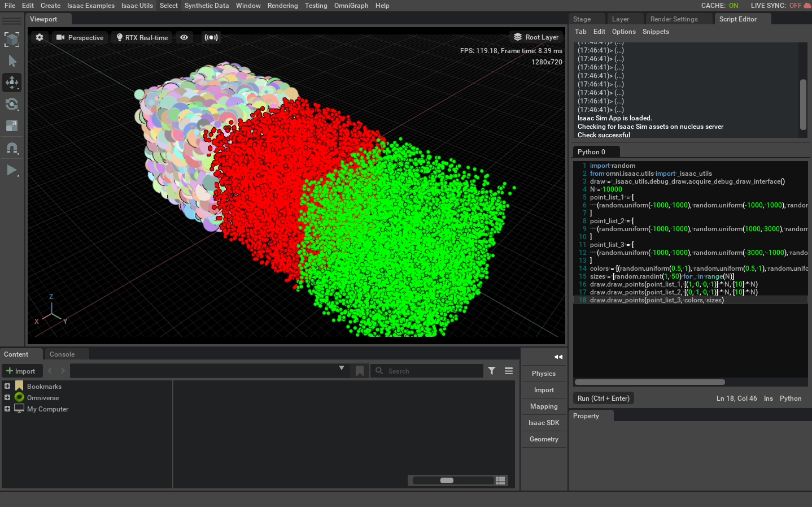Open the Edit menu in main menu bar
This screenshot has height=507, width=812.
[x=28, y=6]
